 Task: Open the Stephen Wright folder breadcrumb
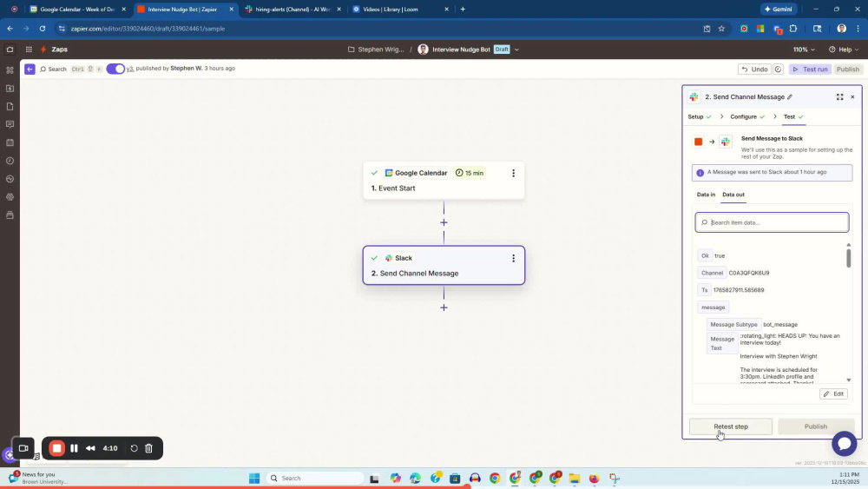coord(376,50)
